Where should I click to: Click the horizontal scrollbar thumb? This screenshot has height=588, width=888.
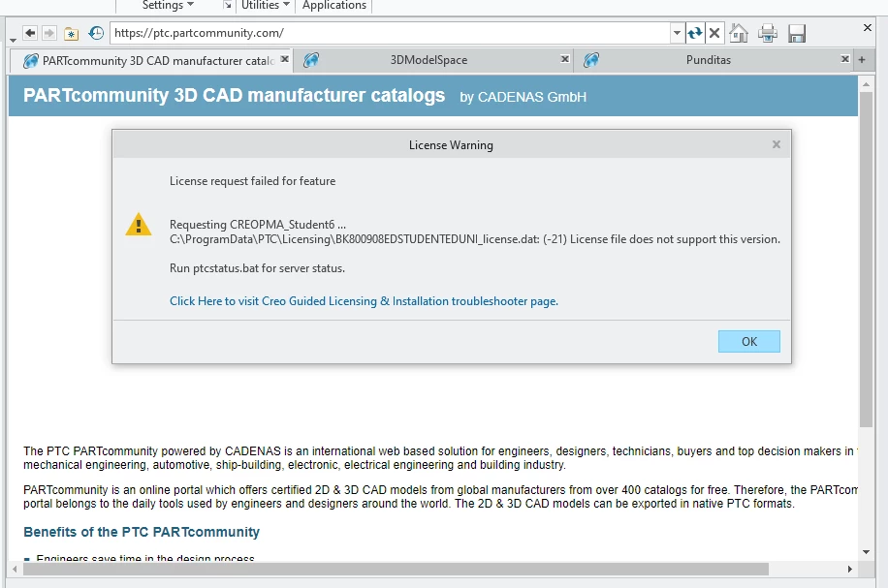(x=396, y=569)
